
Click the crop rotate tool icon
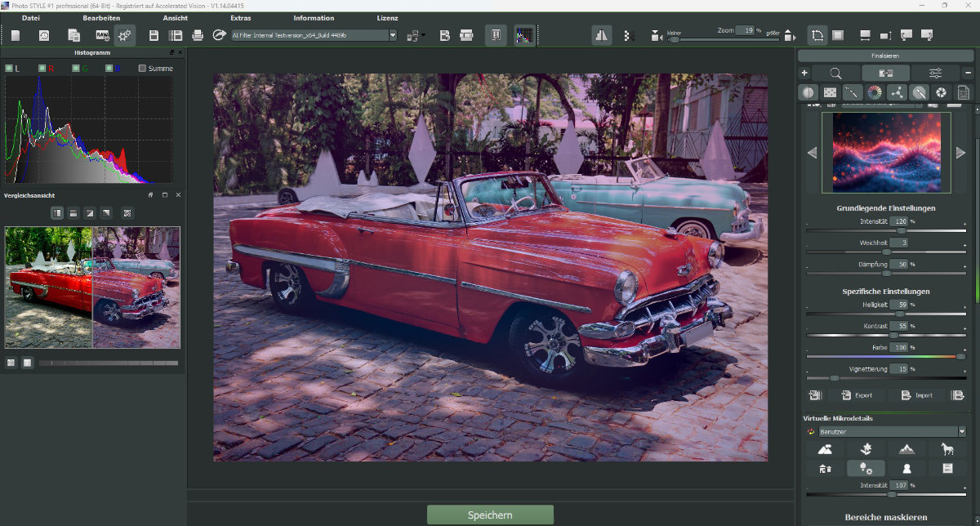(x=817, y=35)
